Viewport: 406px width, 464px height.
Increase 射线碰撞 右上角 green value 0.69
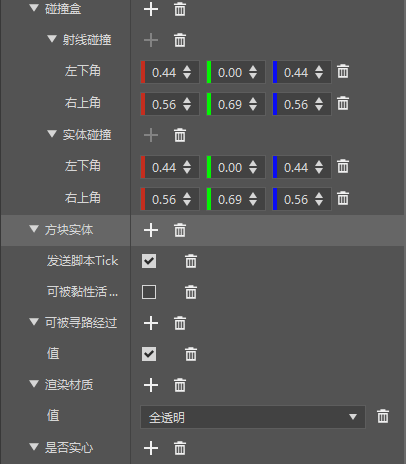(253, 100)
